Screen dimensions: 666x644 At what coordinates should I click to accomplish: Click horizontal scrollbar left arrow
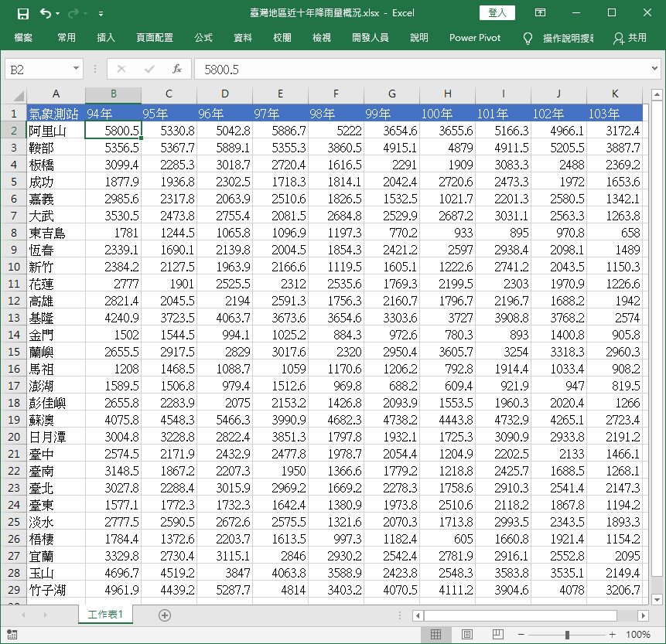click(418, 615)
